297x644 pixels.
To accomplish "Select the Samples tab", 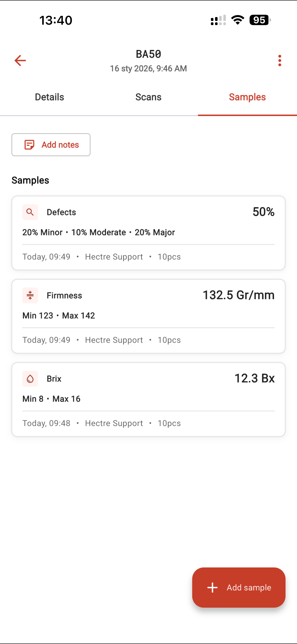I will click(x=247, y=97).
